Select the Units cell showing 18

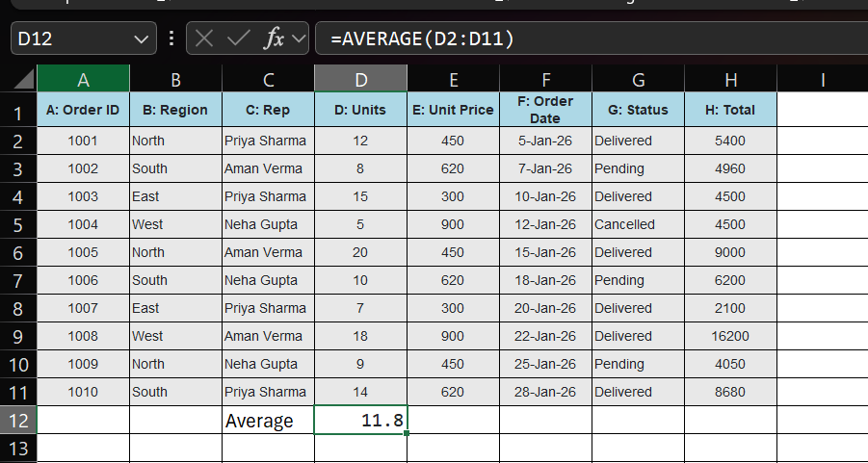[x=360, y=336]
